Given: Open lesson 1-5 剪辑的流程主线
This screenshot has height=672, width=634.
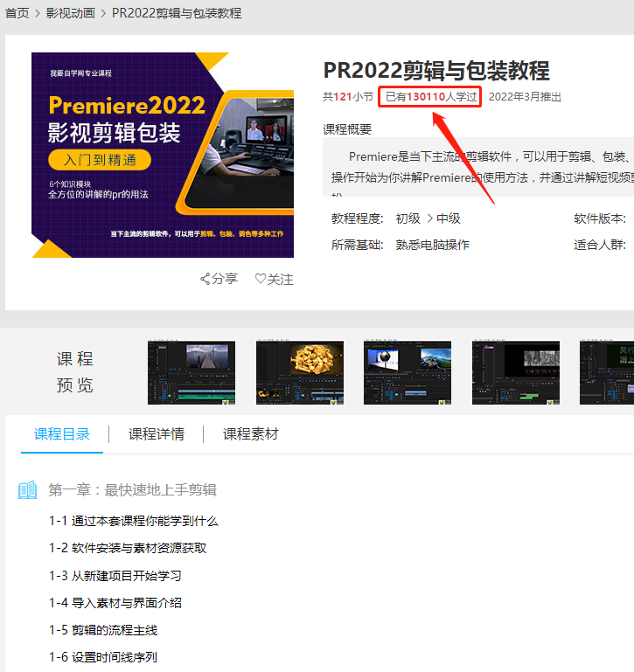Looking at the screenshot, I should point(103,630).
